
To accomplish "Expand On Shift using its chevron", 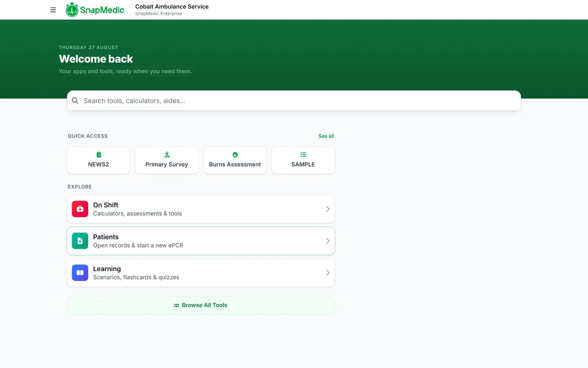I will click(328, 209).
